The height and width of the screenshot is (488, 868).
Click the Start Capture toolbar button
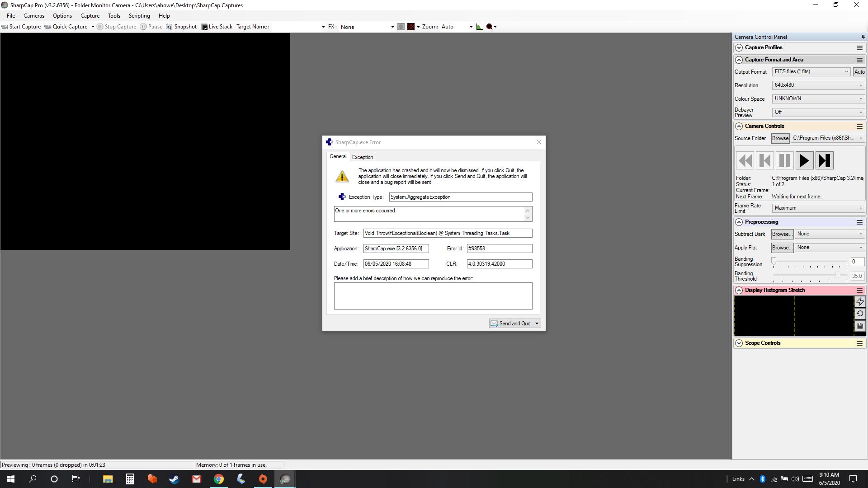21,27
